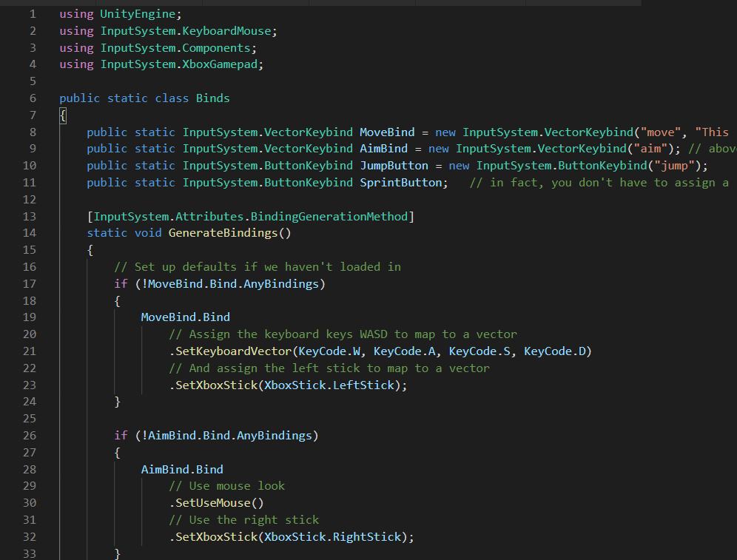This screenshot has width=737, height=560.
Task: Click the comment 'in fact, you don't have to assign a'
Action: click(x=599, y=183)
